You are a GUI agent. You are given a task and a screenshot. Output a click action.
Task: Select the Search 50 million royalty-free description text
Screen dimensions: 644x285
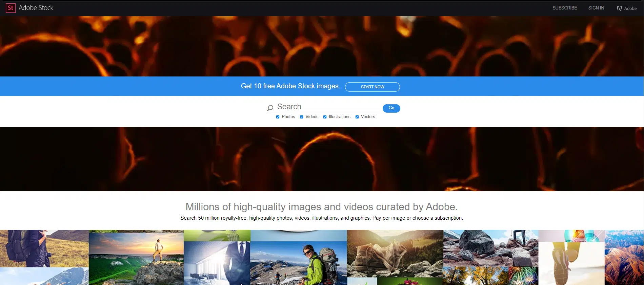[x=322, y=218]
